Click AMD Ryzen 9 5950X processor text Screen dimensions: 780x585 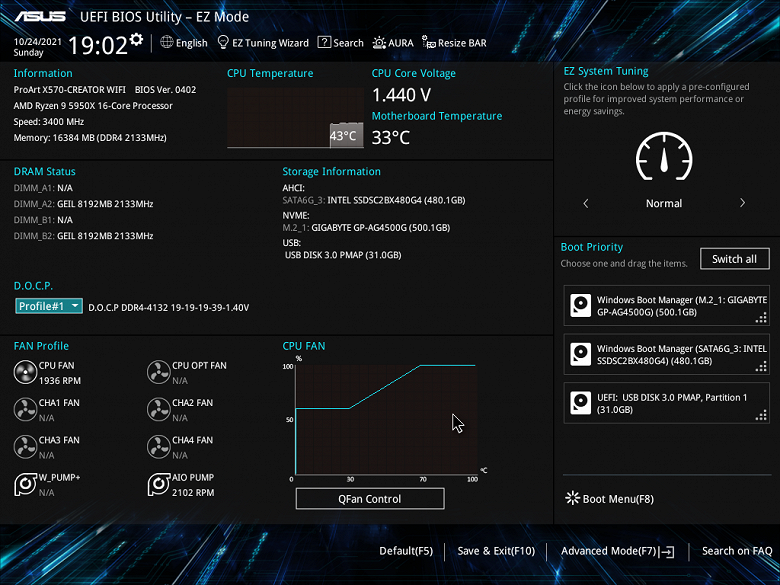[x=93, y=105]
